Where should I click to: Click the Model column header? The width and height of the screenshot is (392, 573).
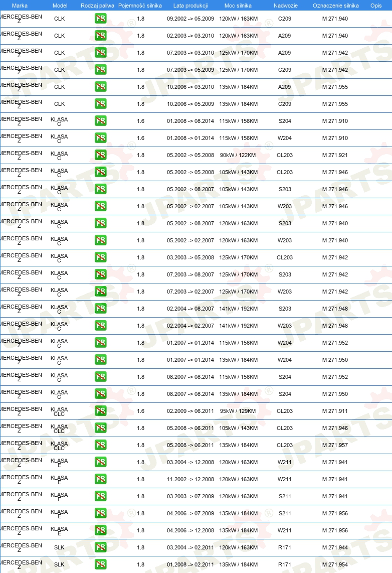(60, 6)
